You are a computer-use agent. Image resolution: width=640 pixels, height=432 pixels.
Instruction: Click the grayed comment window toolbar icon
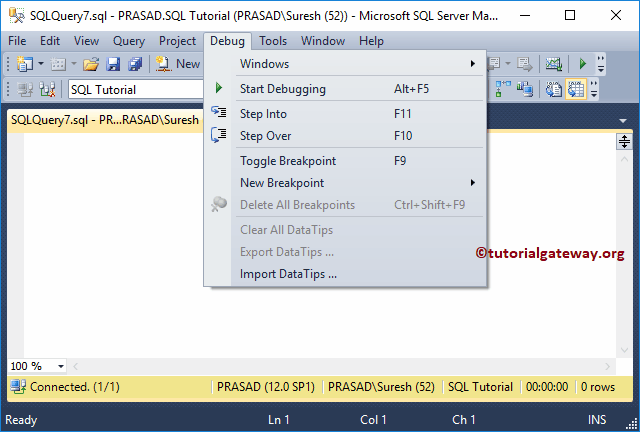[x=494, y=64]
